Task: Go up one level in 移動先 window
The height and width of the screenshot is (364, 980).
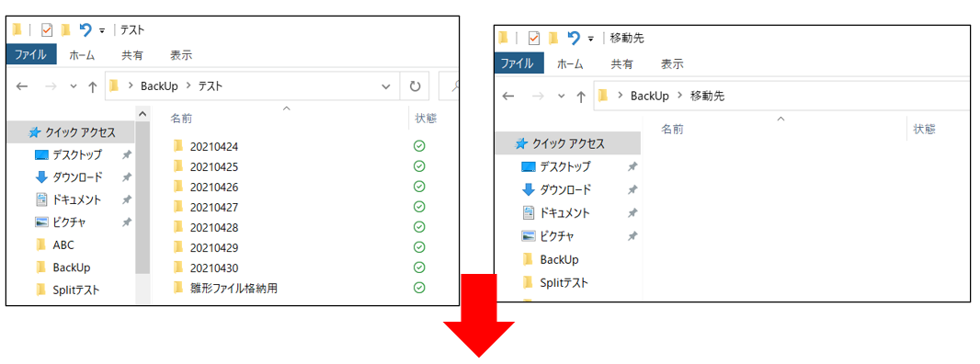Action: pos(581,96)
